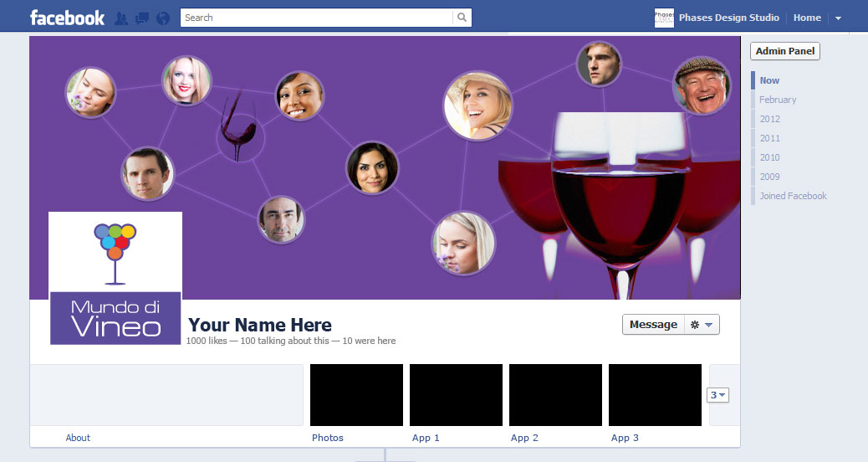868x462 pixels.
Task: Expand the account dropdown arrow in header
Action: (x=838, y=18)
